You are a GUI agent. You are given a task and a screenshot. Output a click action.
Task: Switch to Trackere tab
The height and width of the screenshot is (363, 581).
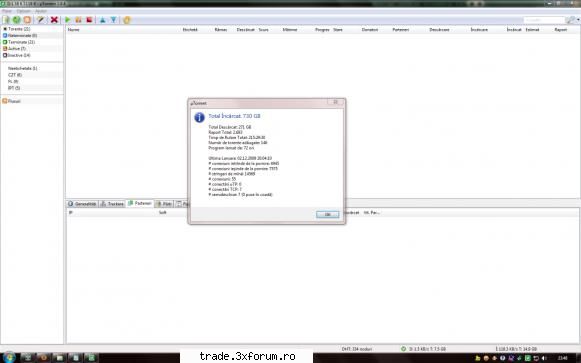(112, 204)
